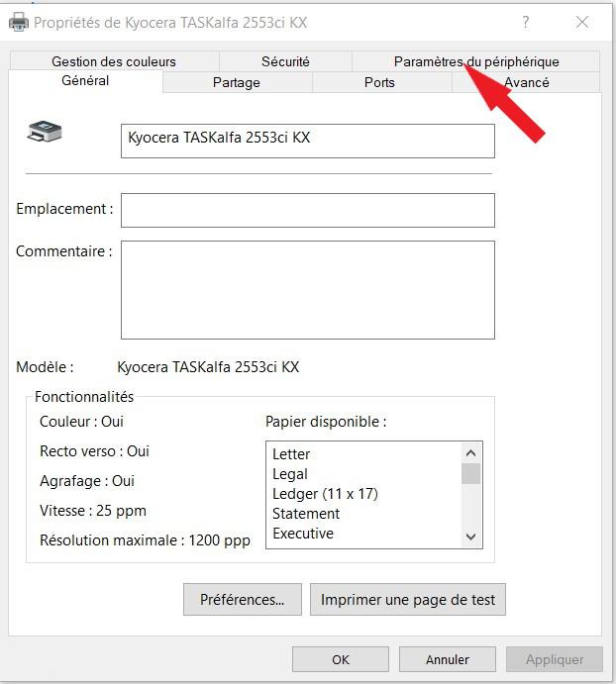Select Ledger (11 x 17) paper
The image size is (616, 684).
[325, 493]
